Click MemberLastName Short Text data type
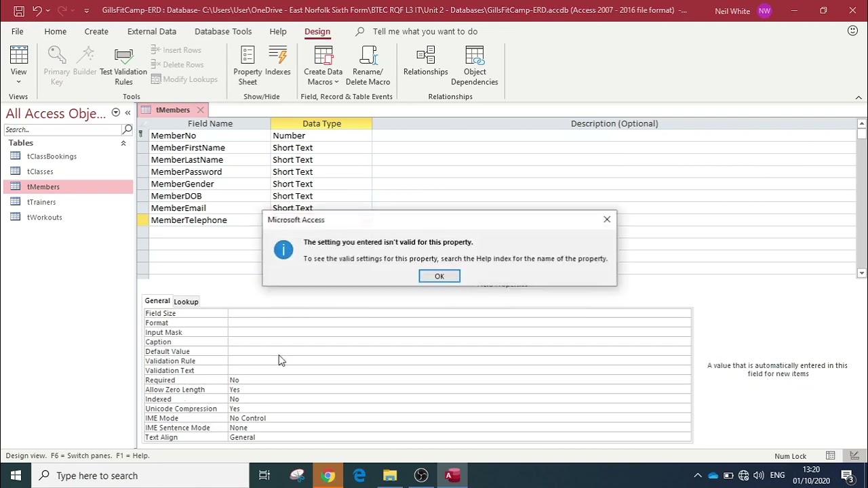This screenshot has width=868, height=488. tap(321, 160)
